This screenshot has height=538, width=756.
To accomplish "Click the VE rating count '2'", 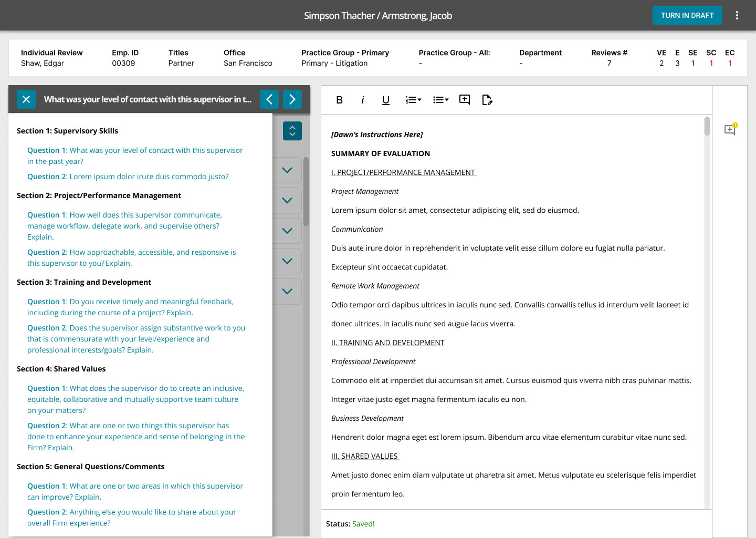I will (x=661, y=63).
